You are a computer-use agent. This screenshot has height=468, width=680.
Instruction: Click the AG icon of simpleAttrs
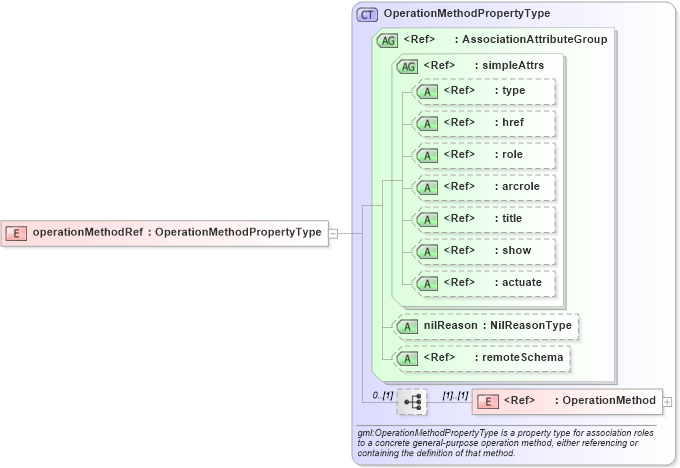click(407, 66)
